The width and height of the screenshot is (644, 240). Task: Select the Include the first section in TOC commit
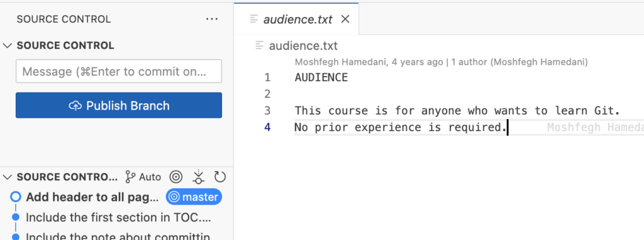pos(117,217)
